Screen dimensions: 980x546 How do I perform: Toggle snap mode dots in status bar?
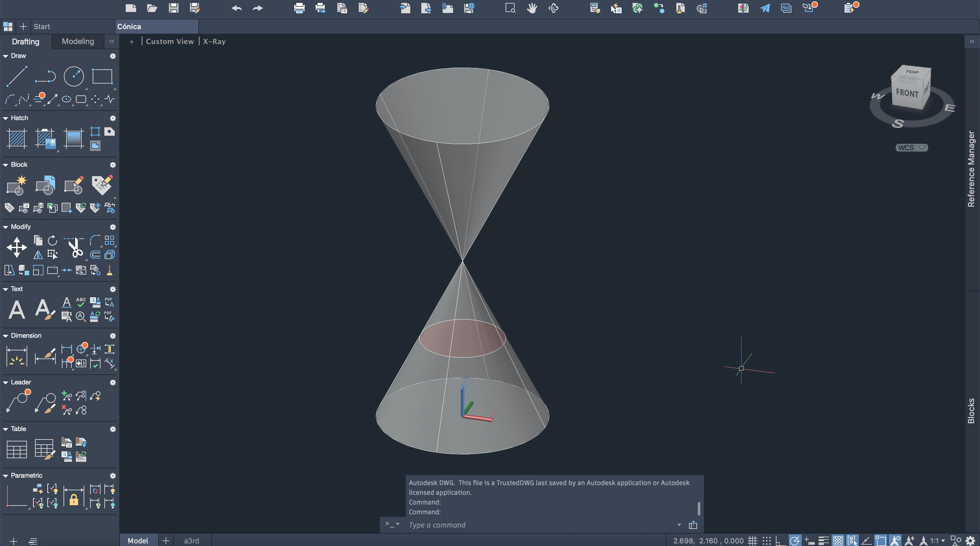(x=766, y=540)
